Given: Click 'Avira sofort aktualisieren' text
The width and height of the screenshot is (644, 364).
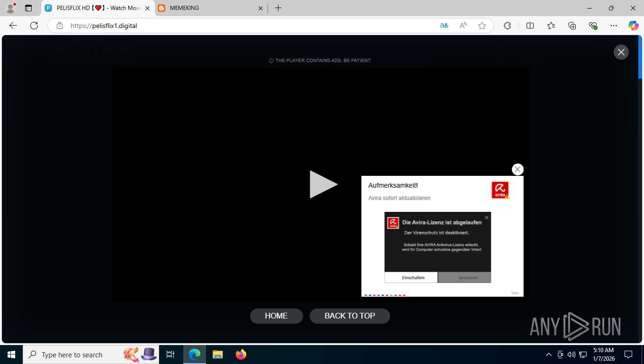Looking at the screenshot, I should point(400,198).
